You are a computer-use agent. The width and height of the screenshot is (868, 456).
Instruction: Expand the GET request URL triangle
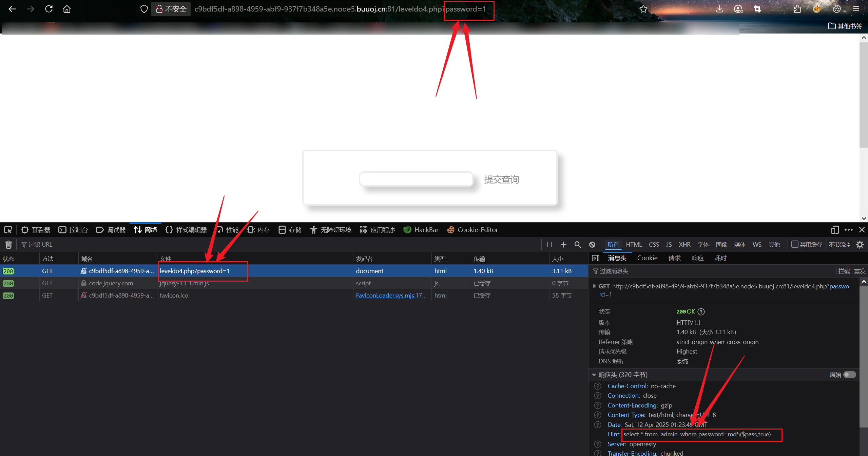tap(594, 286)
